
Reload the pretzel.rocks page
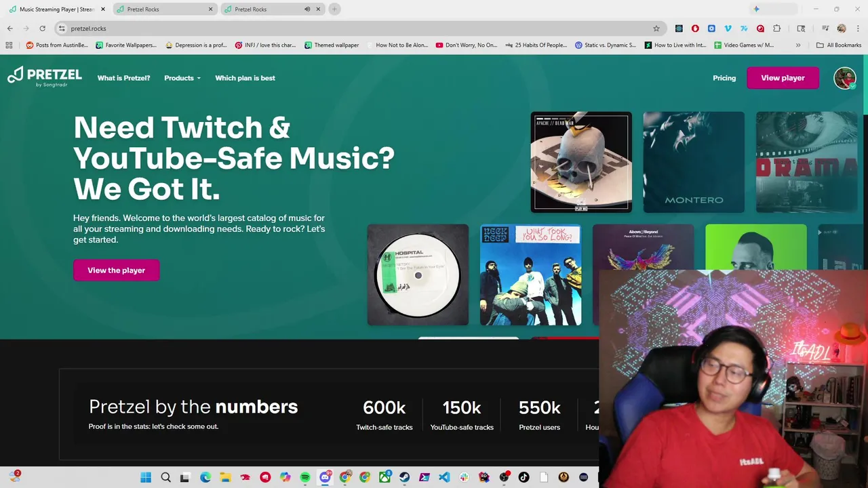[42, 28]
